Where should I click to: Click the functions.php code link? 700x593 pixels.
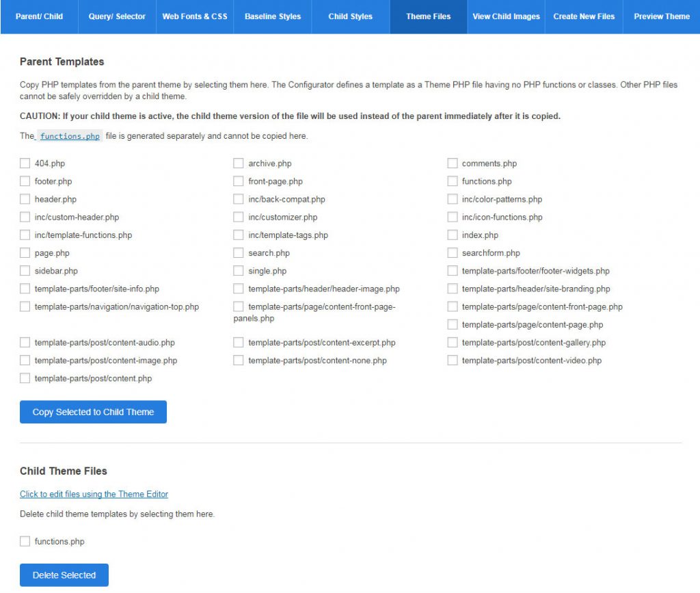tap(70, 136)
